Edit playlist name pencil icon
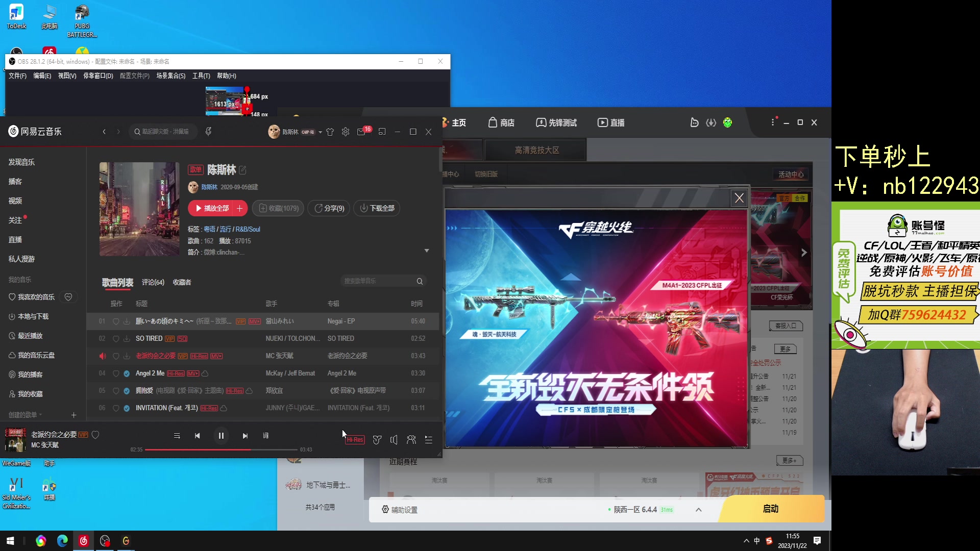The width and height of the screenshot is (980, 551). point(243,170)
